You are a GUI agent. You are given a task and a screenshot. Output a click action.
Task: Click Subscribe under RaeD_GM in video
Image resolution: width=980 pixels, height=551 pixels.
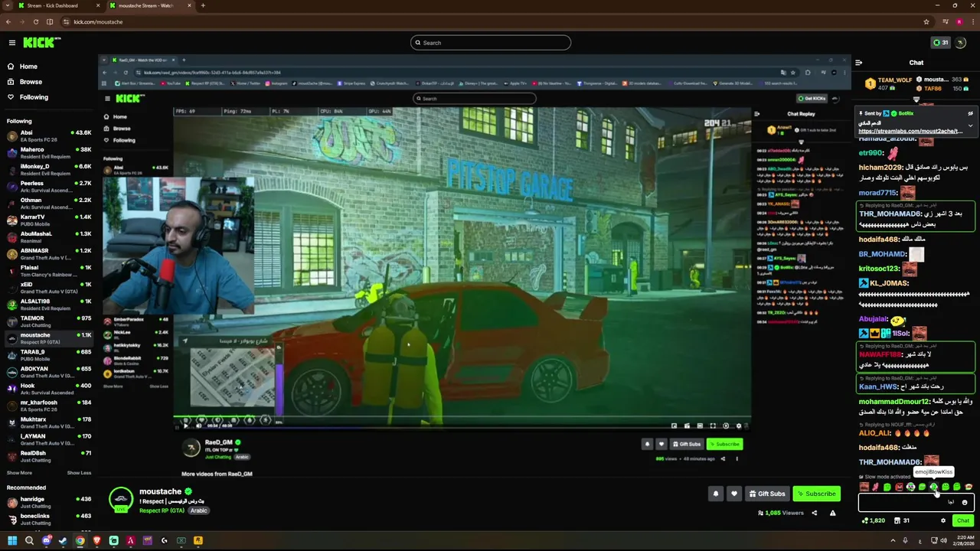pyautogui.click(x=724, y=444)
